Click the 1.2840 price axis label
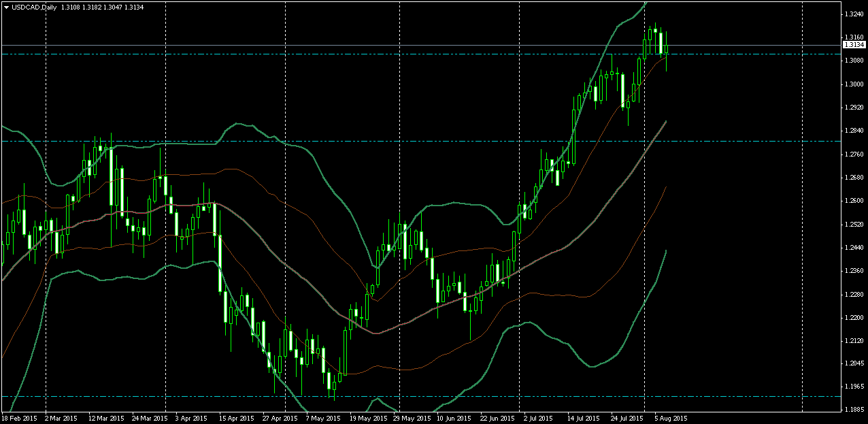 (853, 131)
